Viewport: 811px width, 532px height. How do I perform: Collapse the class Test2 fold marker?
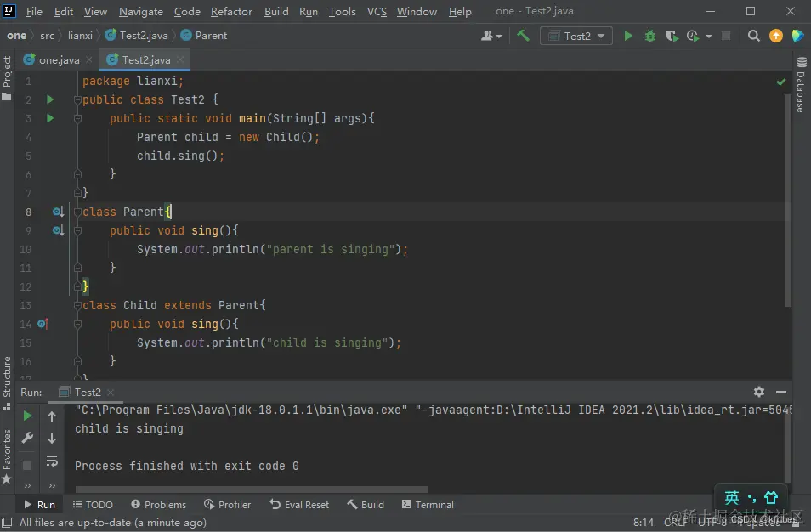point(77,99)
